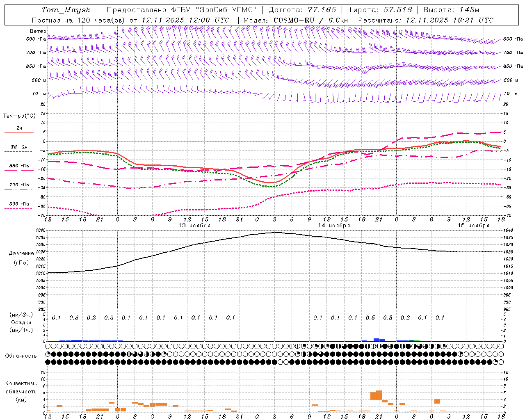This screenshot has width=525, height=420.
Task: Click the '700 гПа' temperature legend entry
Action: click(x=19, y=185)
